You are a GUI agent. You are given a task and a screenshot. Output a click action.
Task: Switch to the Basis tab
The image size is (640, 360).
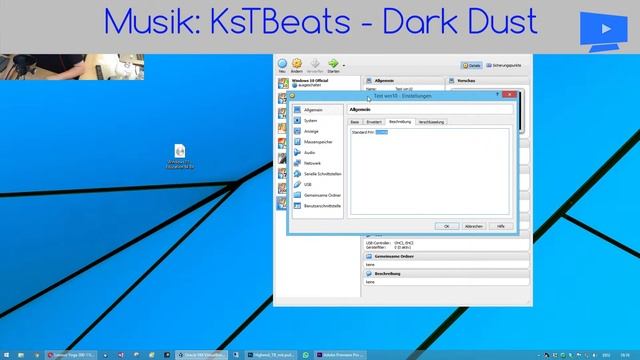(355, 122)
